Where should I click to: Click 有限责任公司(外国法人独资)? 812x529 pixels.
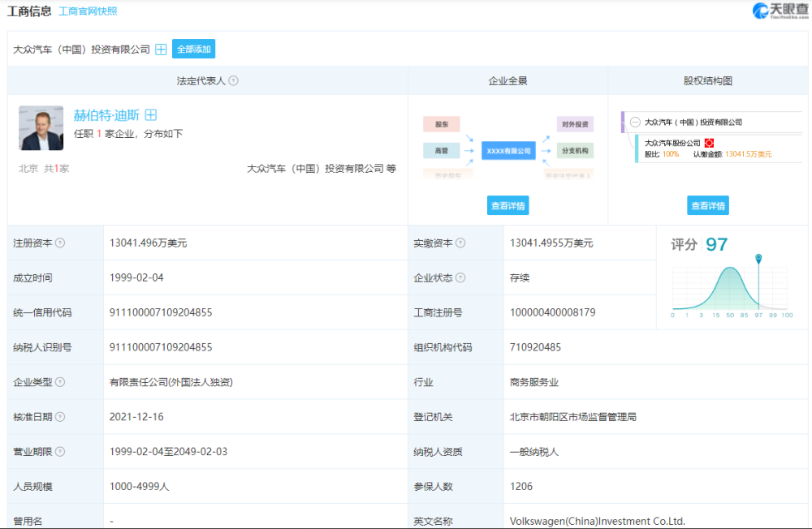pos(171,382)
